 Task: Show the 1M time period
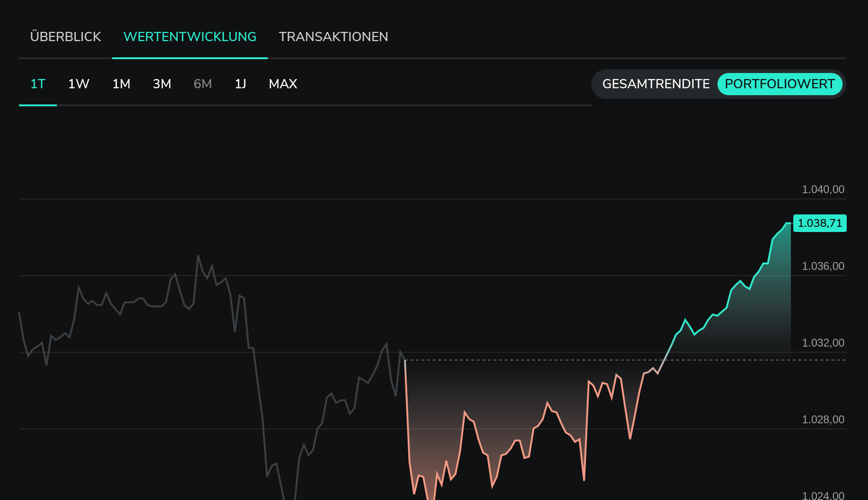coord(121,84)
